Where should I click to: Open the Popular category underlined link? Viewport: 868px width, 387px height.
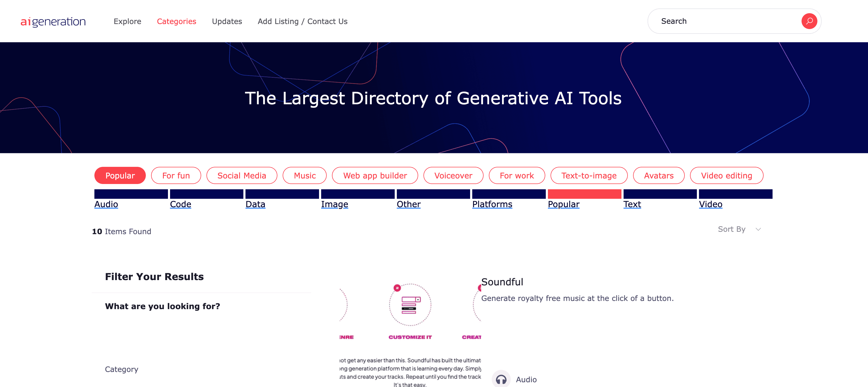pyautogui.click(x=564, y=204)
